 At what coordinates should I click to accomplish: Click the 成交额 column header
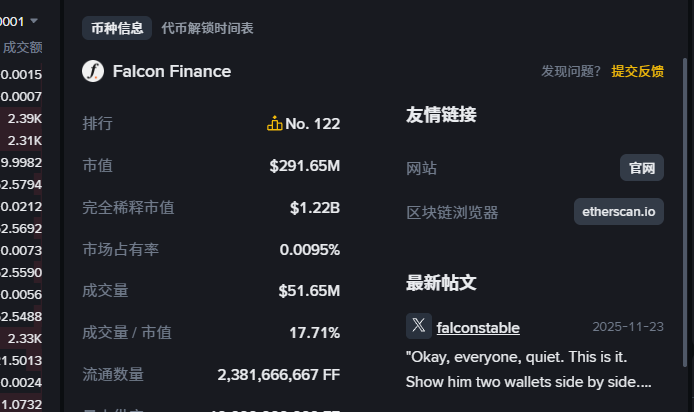(22, 47)
